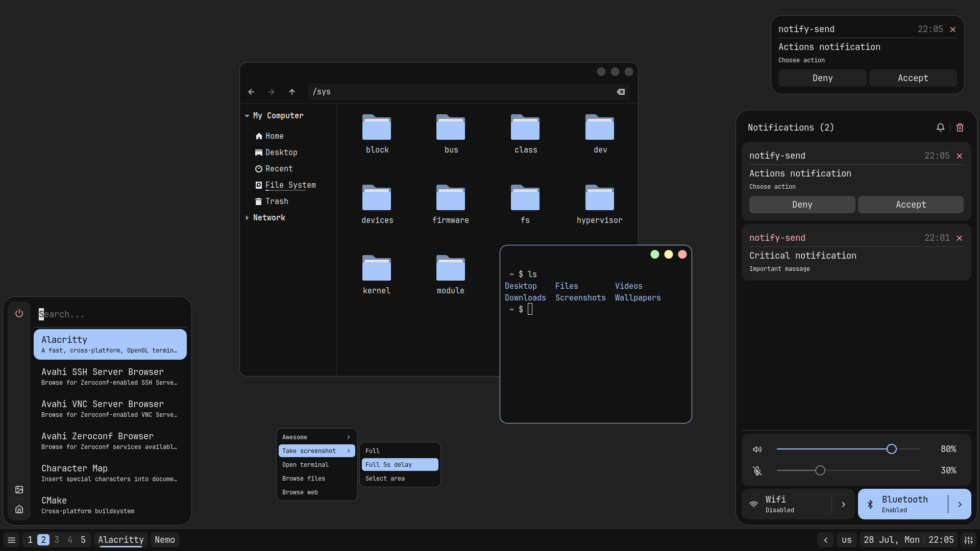
Task: Open the dev folder
Action: click(600, 127)
